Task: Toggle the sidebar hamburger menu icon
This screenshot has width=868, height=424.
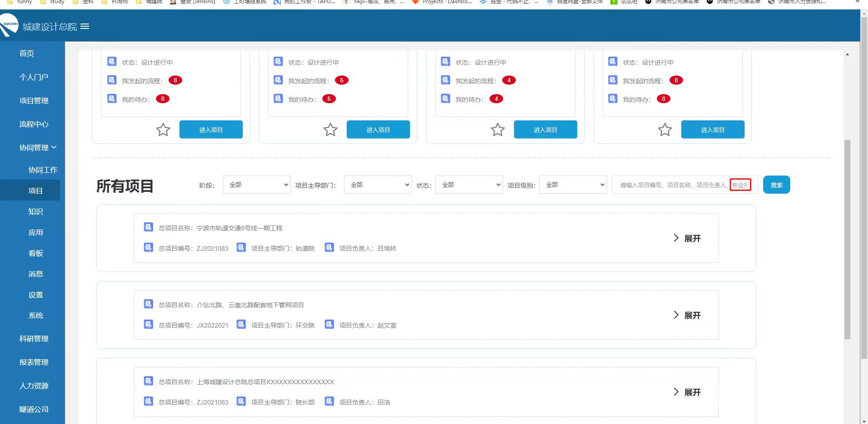Action: [85, 27]
